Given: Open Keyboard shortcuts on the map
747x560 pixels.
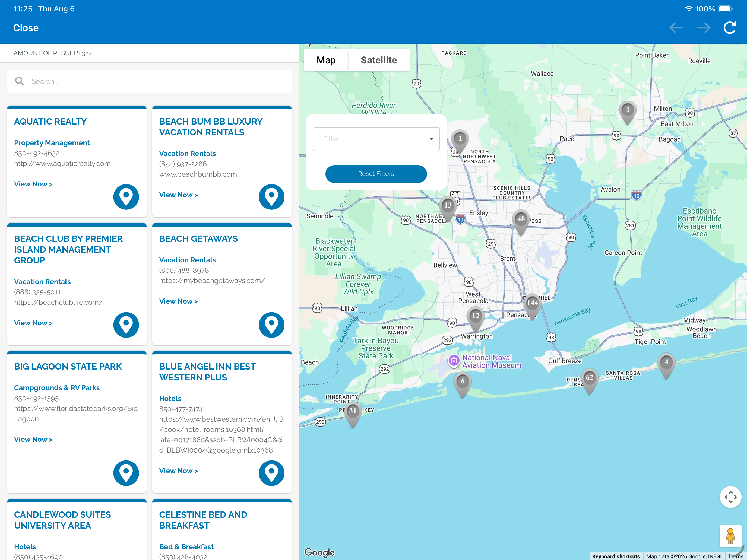Looking at the screenshot, I should 616,556.
